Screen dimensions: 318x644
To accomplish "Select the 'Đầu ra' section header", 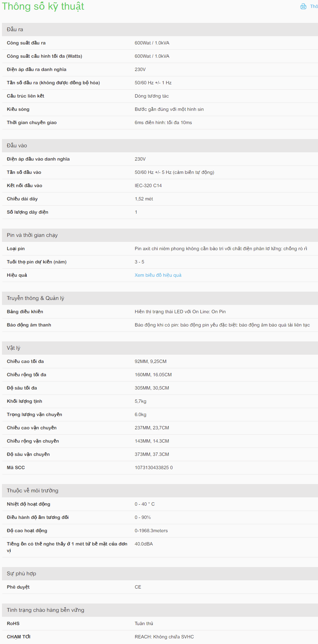I will (160, 30).
